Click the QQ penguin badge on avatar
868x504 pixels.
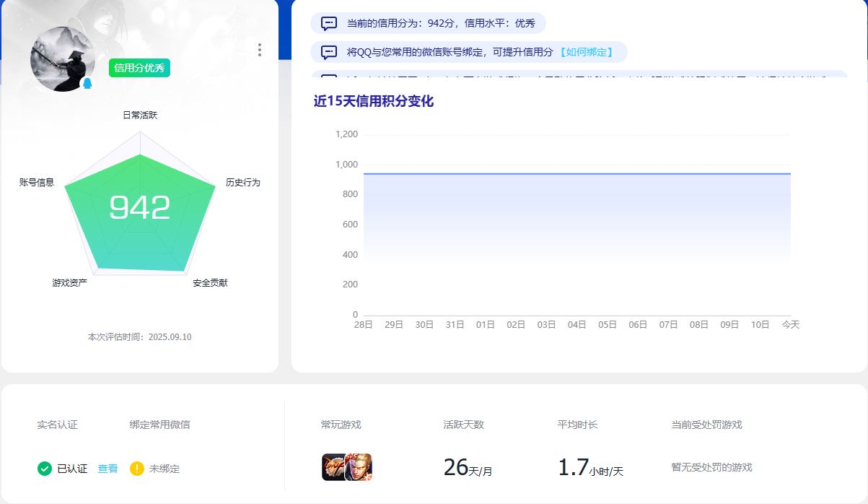(87, 84)
